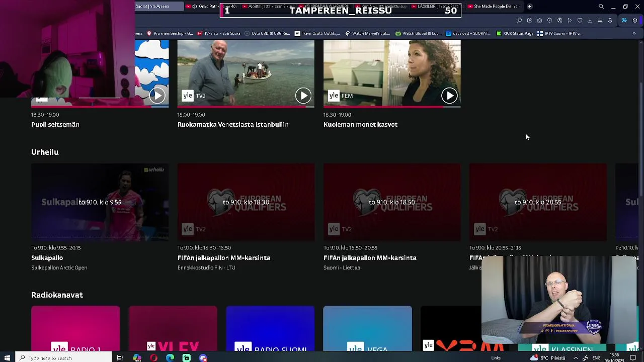The height and width of the screenshot is (362, 644).
Task: Open Pro membership bookmark
Action: pyautogui.click(x=170, y=33)
